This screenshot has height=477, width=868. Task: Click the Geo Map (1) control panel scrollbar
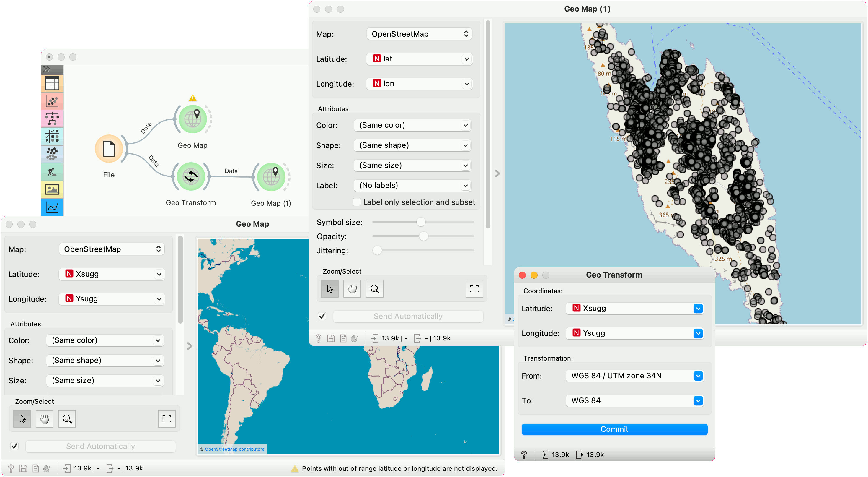487,124
